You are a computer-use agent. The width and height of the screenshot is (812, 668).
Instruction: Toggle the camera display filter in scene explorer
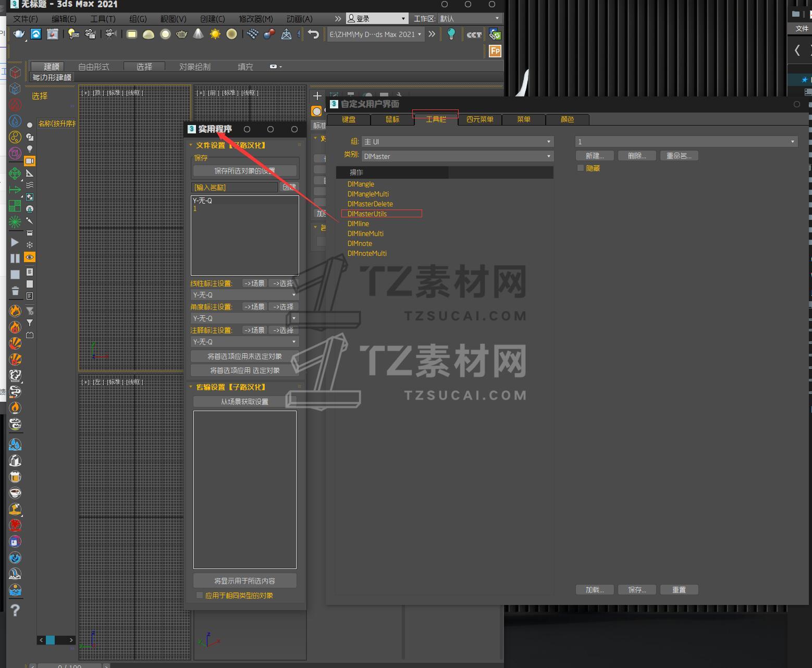pos(30,161)
